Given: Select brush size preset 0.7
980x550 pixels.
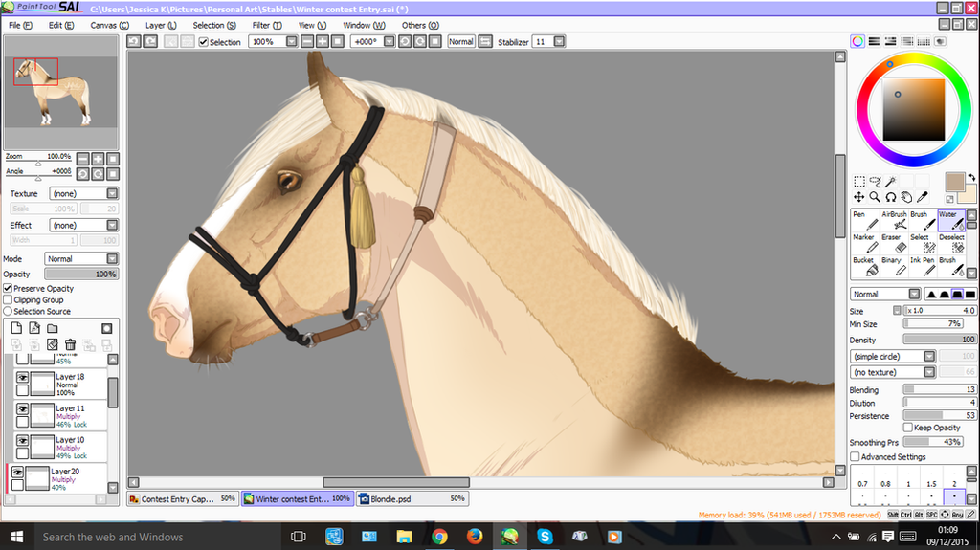Looking at the screenshot, I should coord(862,479).
